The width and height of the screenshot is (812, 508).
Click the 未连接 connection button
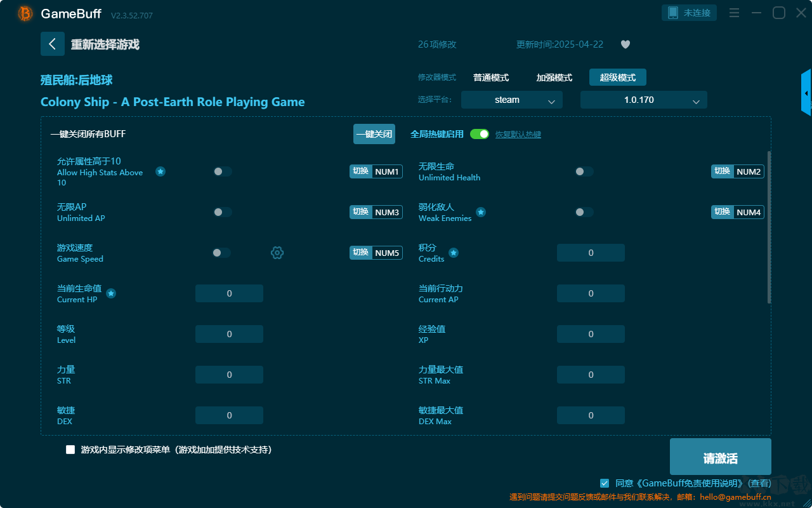point(690,13)
